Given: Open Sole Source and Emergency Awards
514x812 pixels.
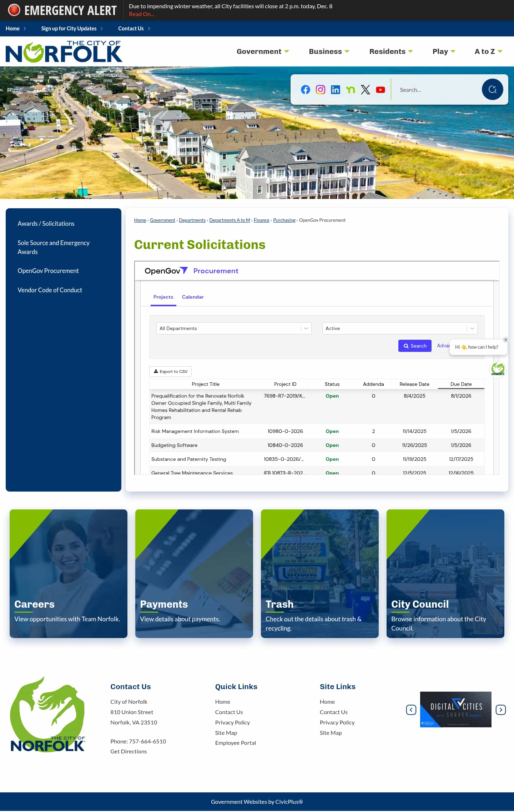Looking at the screenshot, I should [54, 247].
